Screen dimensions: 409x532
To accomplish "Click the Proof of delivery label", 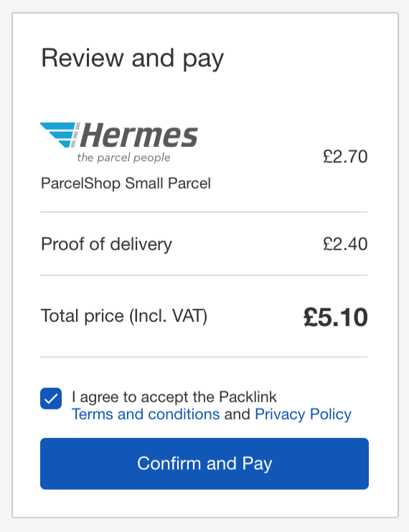I will pyautogui.click(x=106, y=244).
